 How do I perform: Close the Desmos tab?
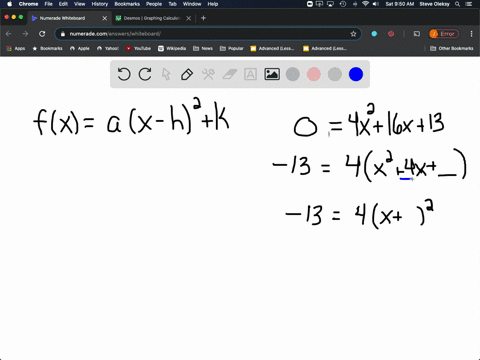189,18
